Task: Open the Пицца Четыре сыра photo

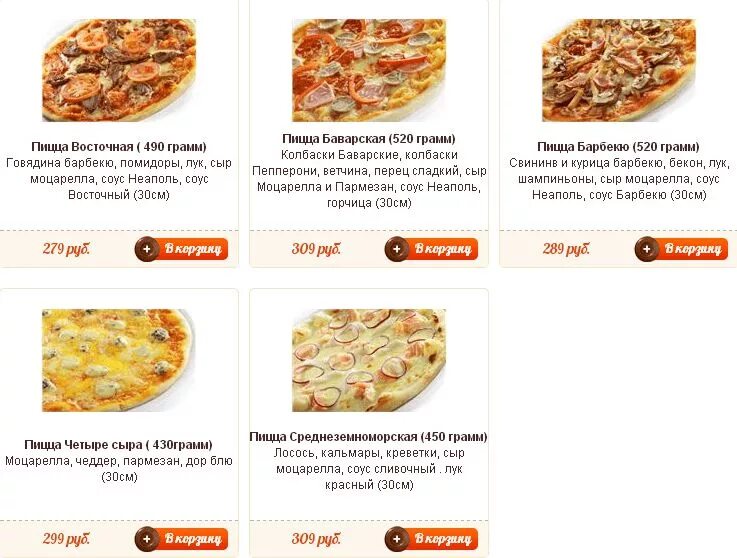Action: (x=119, y=360)
